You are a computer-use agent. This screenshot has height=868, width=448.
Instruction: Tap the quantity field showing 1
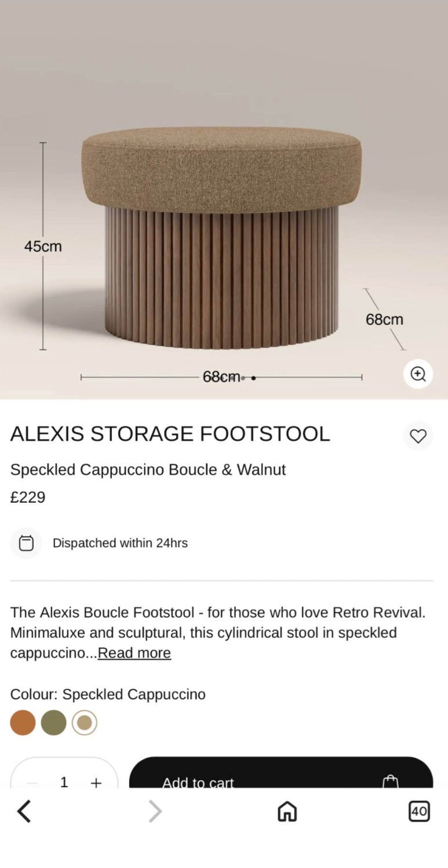pyautogui.click(x=64, y=782)
